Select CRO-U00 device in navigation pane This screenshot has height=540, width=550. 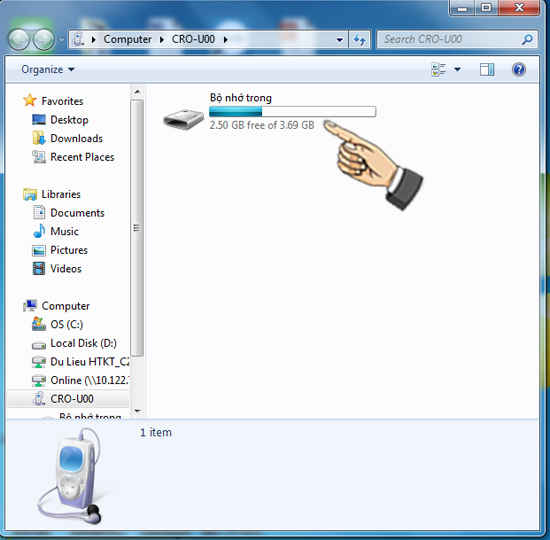[72, 399]
